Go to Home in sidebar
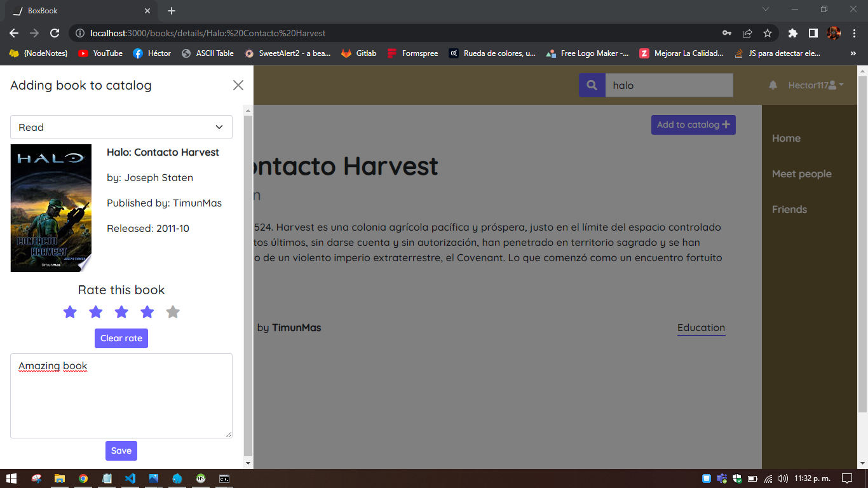Image resolution: width=868 pixels, height=488 pixels. (786, 138)
